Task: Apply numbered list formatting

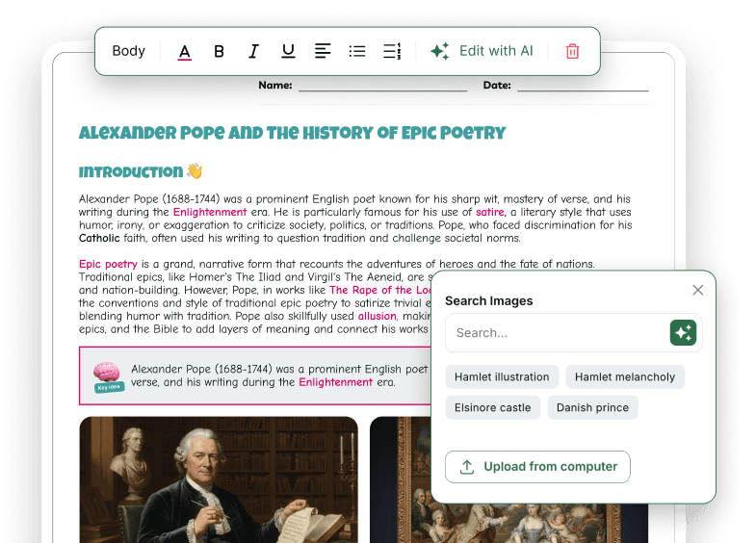Action: (392, 51)
